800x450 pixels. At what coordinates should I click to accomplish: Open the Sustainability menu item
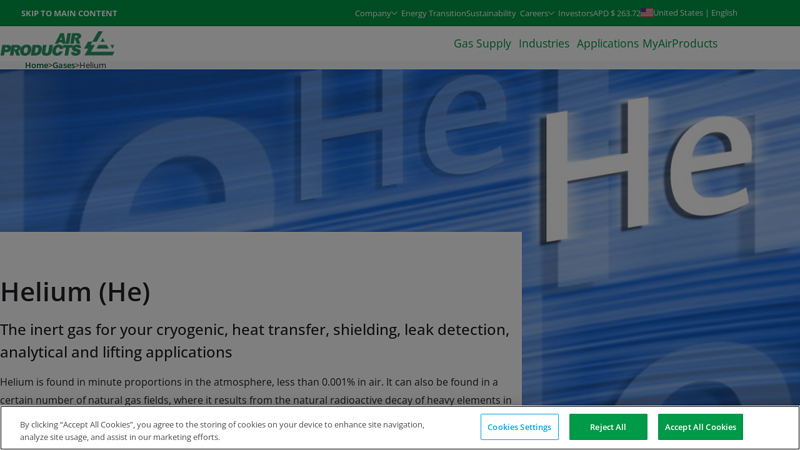[491, 13]
